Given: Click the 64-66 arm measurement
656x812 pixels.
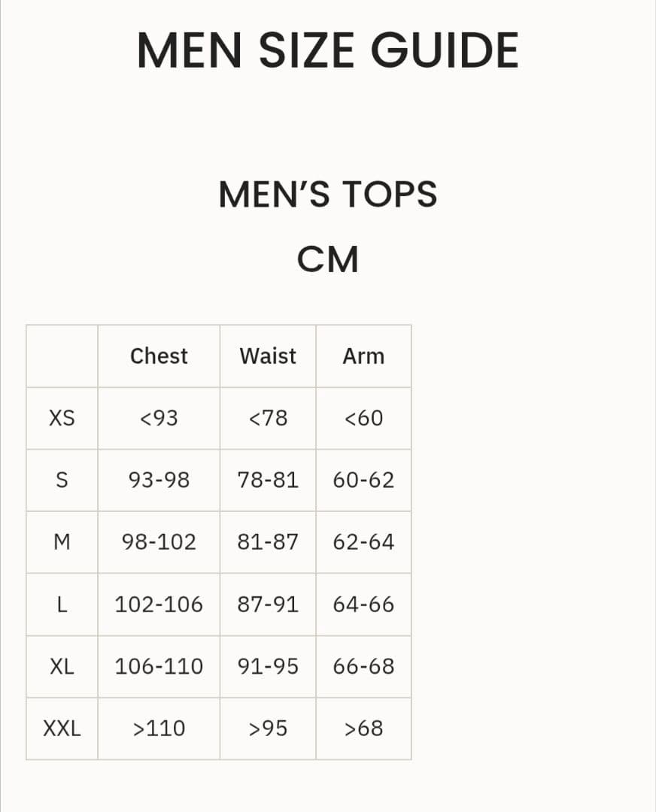Looking at the screenshot, I should (363, 604).
